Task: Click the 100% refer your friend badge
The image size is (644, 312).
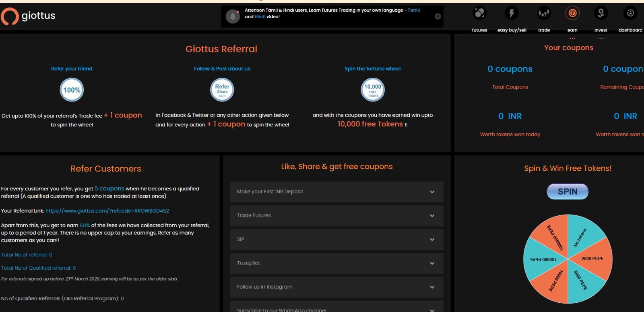Action: [x=72, y=90]
